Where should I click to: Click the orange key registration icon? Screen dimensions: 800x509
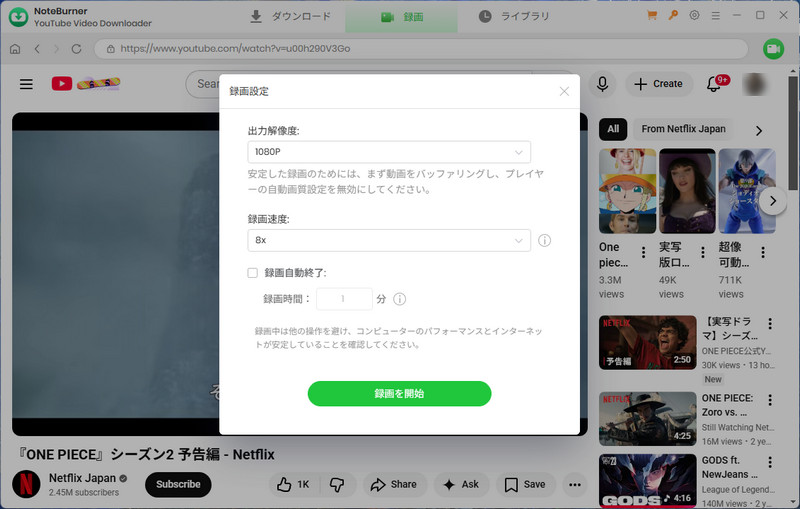click(673, 15)
